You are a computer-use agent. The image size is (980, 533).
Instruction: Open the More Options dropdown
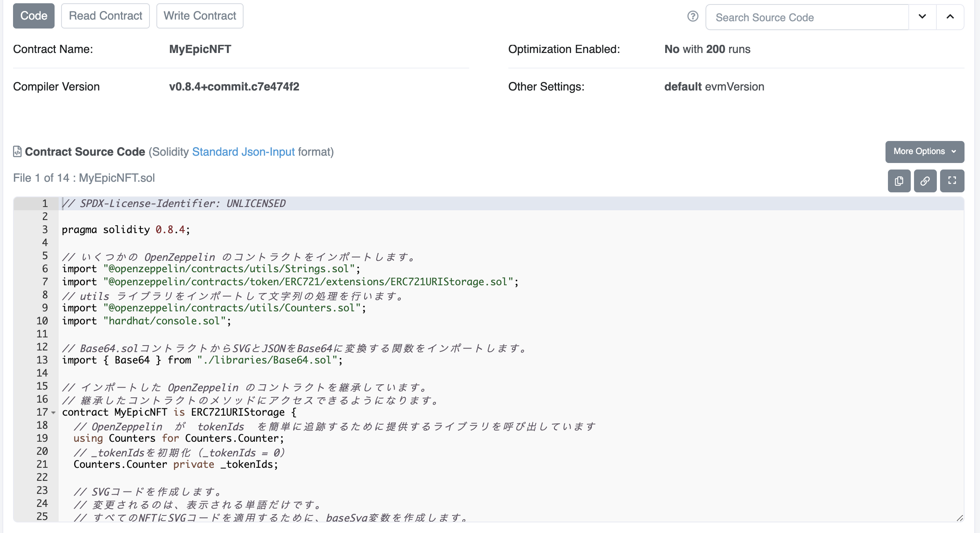tap(925, 152)
